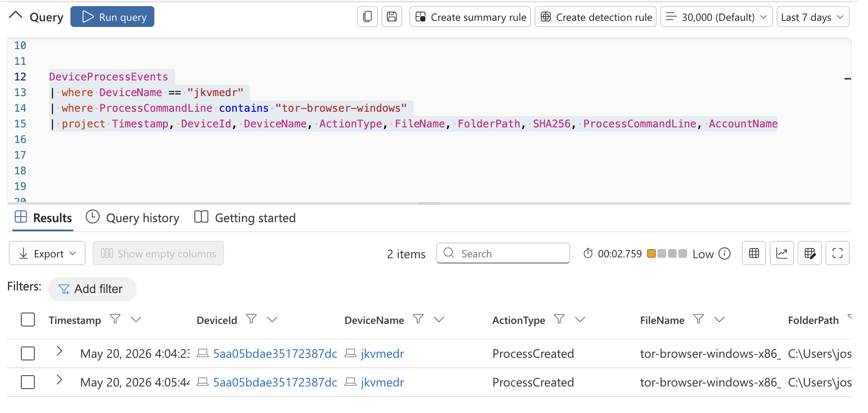Open the Last 7 days time range dropdown
The height and width of the screenshot is (413, 868).
click(813, 17)
